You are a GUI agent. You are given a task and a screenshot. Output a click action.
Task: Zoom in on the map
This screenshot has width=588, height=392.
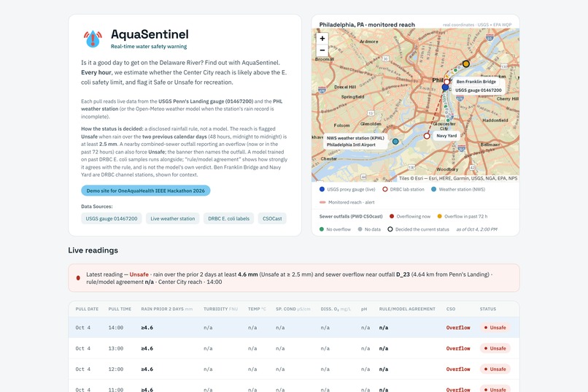pos(322,39)
